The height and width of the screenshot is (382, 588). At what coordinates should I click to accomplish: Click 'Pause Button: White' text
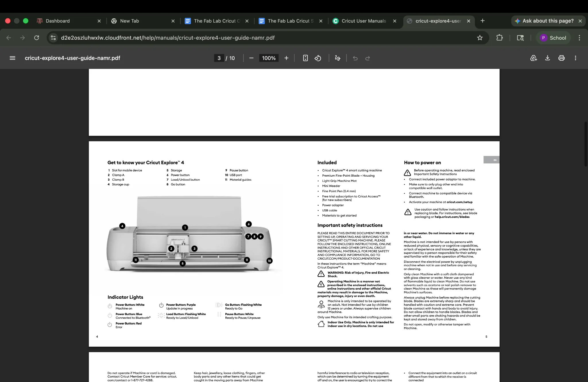coord(239,314)
